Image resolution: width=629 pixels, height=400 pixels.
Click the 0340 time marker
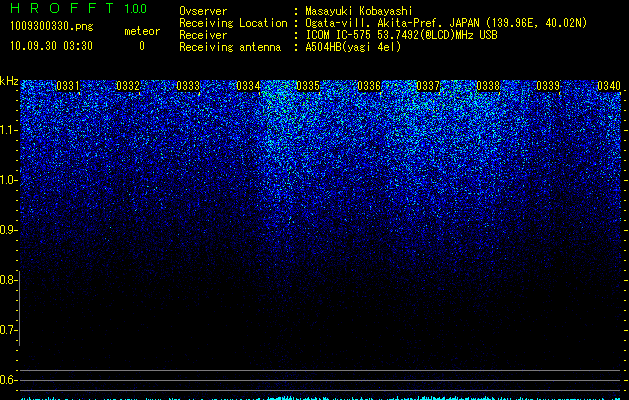pos(609,86)
